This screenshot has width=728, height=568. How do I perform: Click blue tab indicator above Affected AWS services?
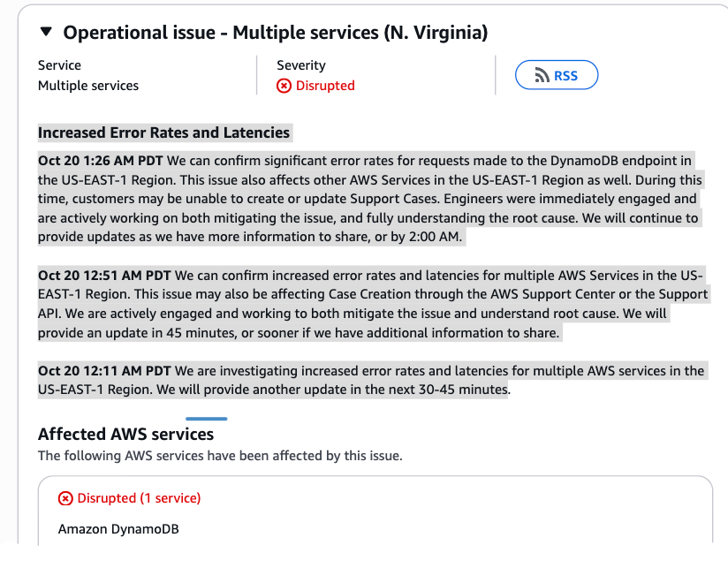point(206,419)
